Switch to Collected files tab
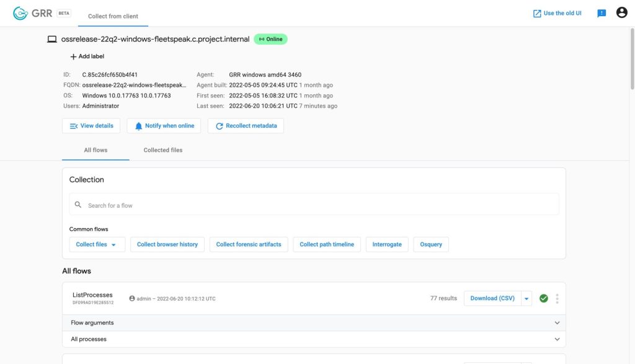635x364 pixels. (x=162, y=150)
